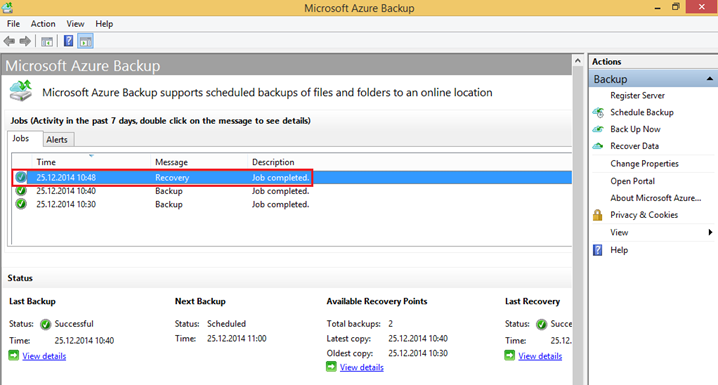Click the forward arrow toolbar icon
718x385 pixels.
point(25,41)
